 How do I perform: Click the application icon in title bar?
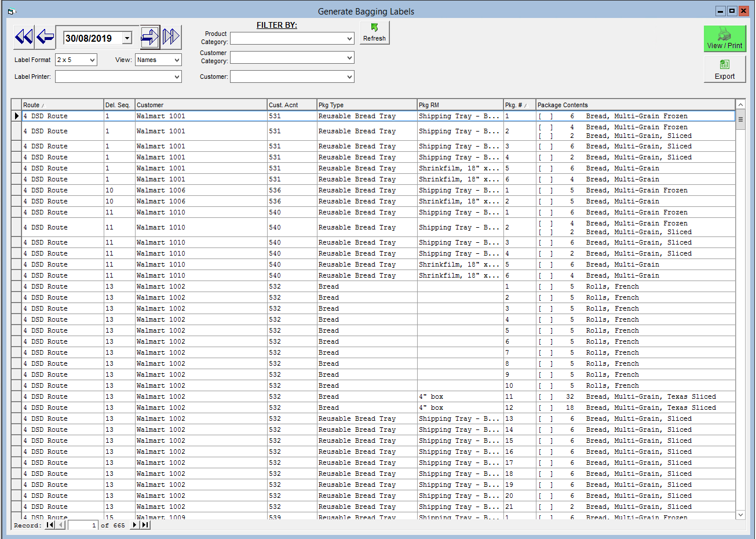12,11
